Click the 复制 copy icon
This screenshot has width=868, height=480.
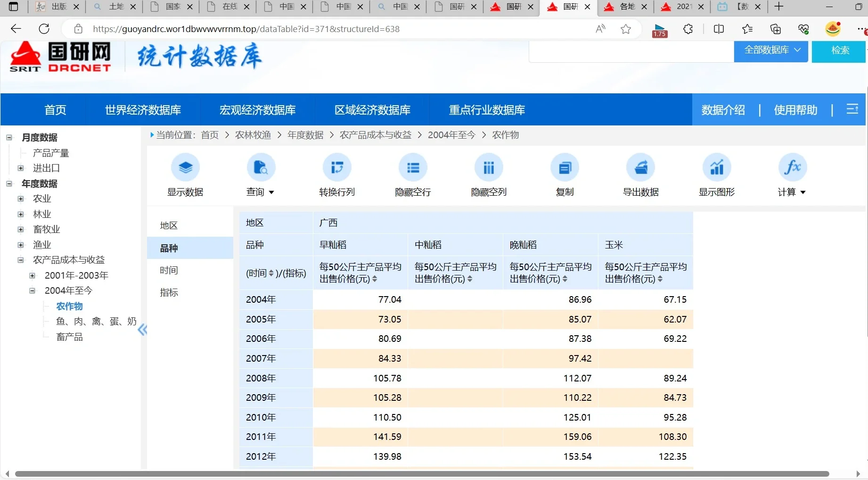tap(565, 167)
